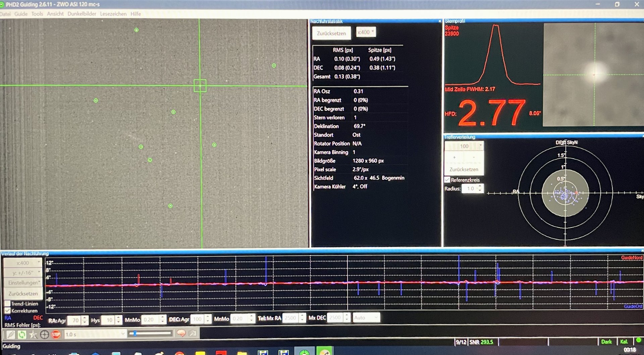The image size is (644, 355).
Task: Click the star profile image thumbnail
Action: [593, 75]
